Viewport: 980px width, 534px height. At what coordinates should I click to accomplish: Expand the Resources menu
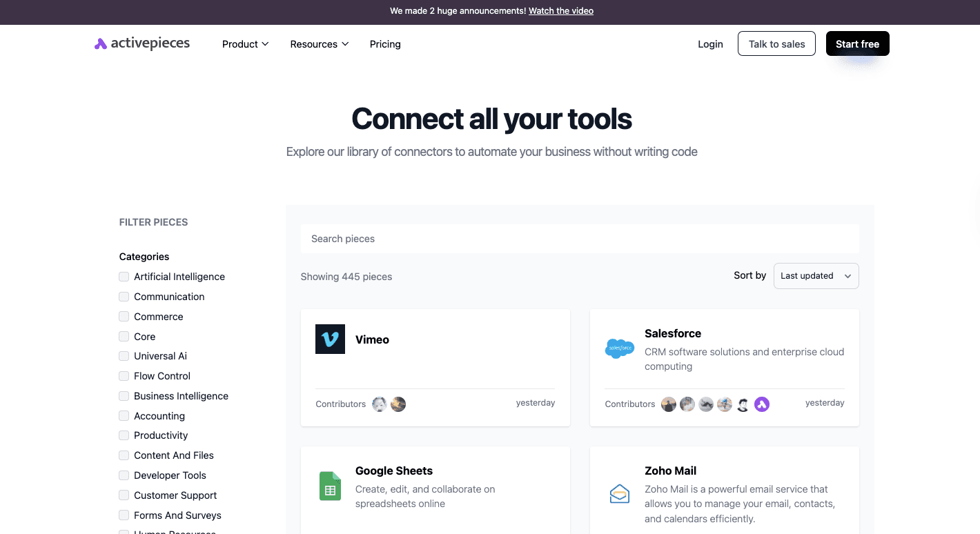click(x=319, y=44)
